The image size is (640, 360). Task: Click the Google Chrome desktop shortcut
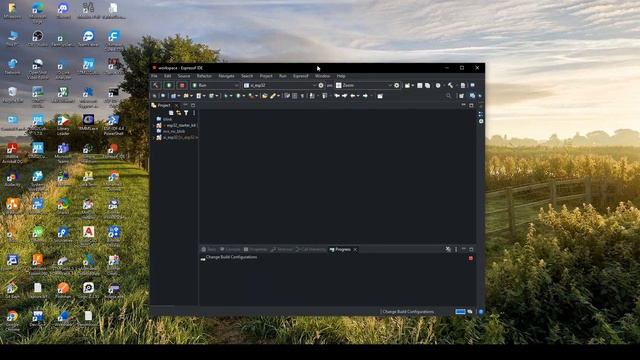[x=12, y=321]
